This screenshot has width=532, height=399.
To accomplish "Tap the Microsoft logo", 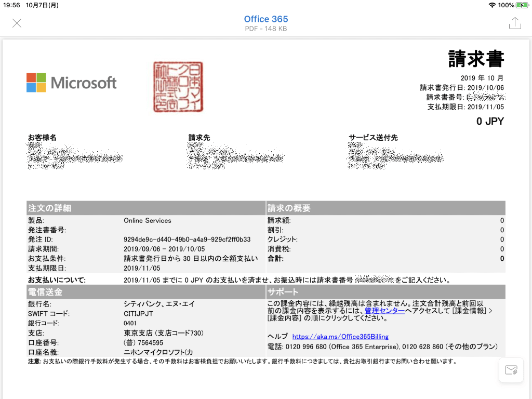I will click(x=72, y=83).
